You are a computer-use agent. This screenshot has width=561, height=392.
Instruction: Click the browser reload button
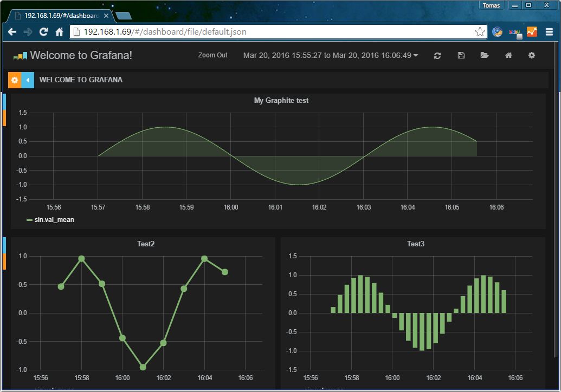click(43, 32)
